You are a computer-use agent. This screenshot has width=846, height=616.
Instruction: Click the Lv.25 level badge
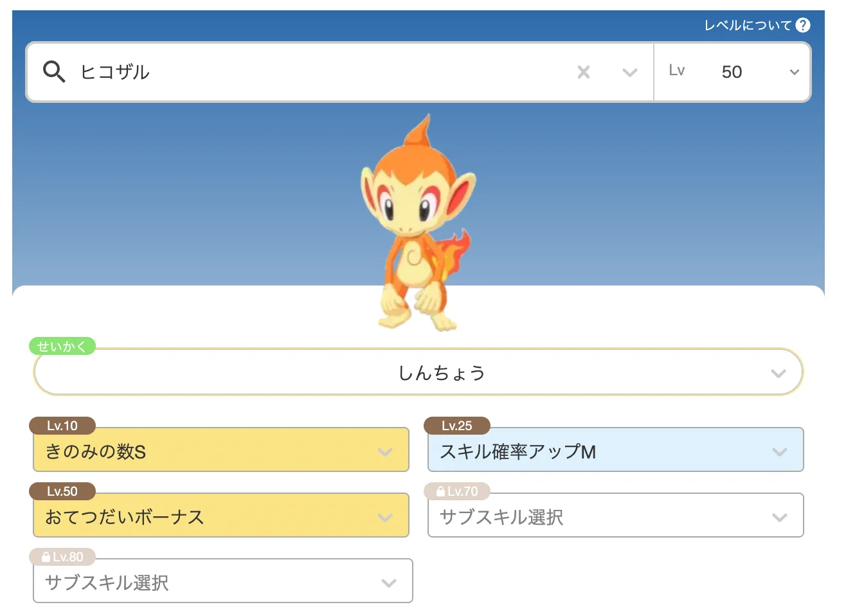[457, 426]
